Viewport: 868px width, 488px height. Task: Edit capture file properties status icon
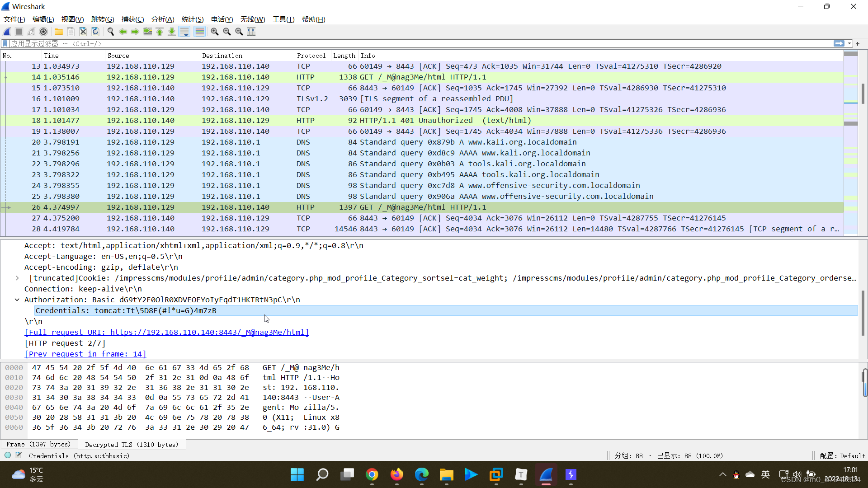tap(19, 455)
